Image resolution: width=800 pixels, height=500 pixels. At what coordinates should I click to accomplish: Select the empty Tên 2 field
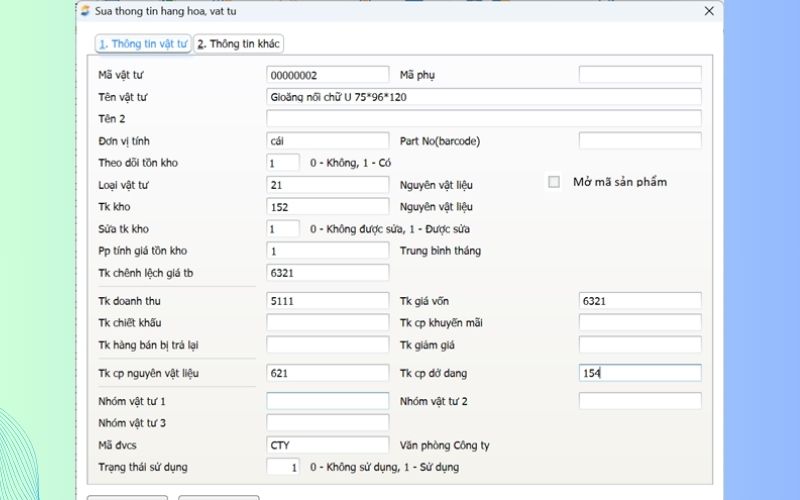click(483, 119)
